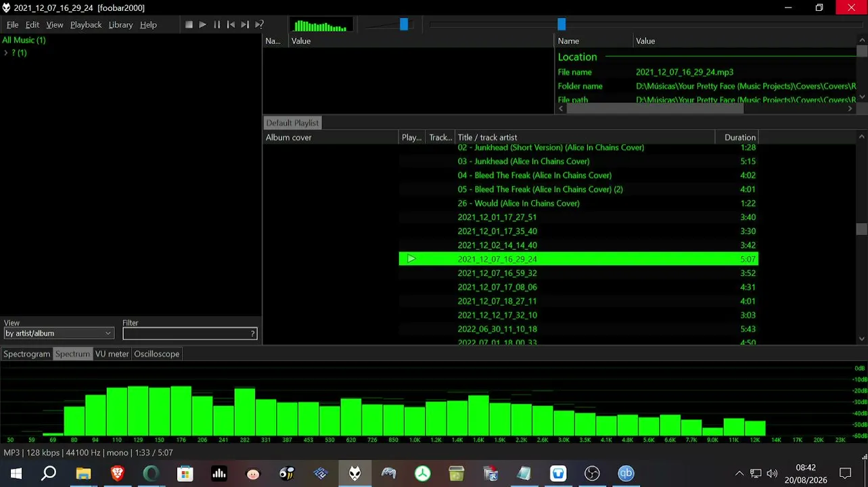Open the Library menu

click(120, 25)
